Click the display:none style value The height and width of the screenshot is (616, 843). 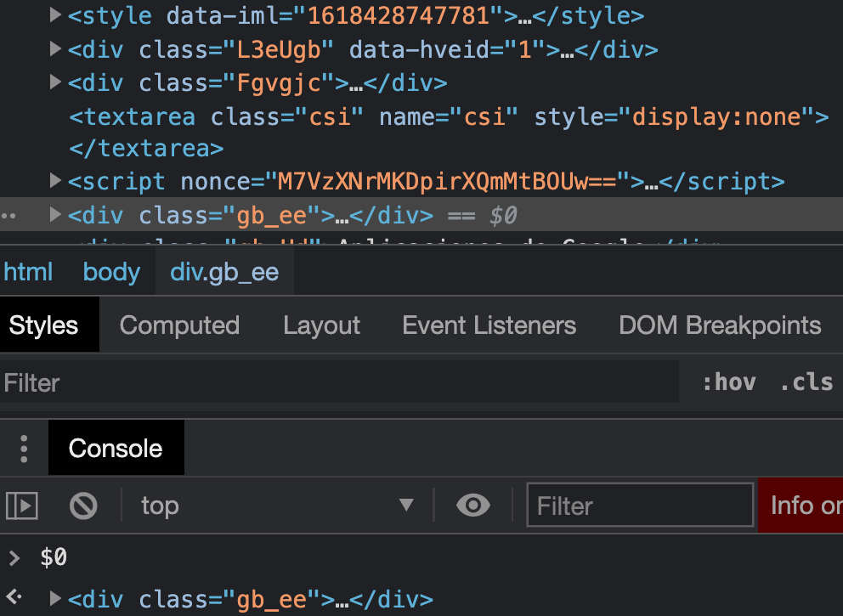[x=716, y=116]
